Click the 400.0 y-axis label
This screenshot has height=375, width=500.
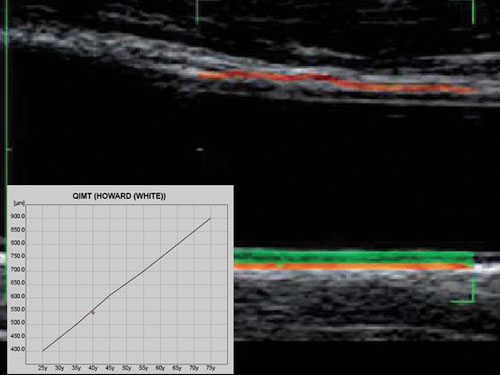18,349
